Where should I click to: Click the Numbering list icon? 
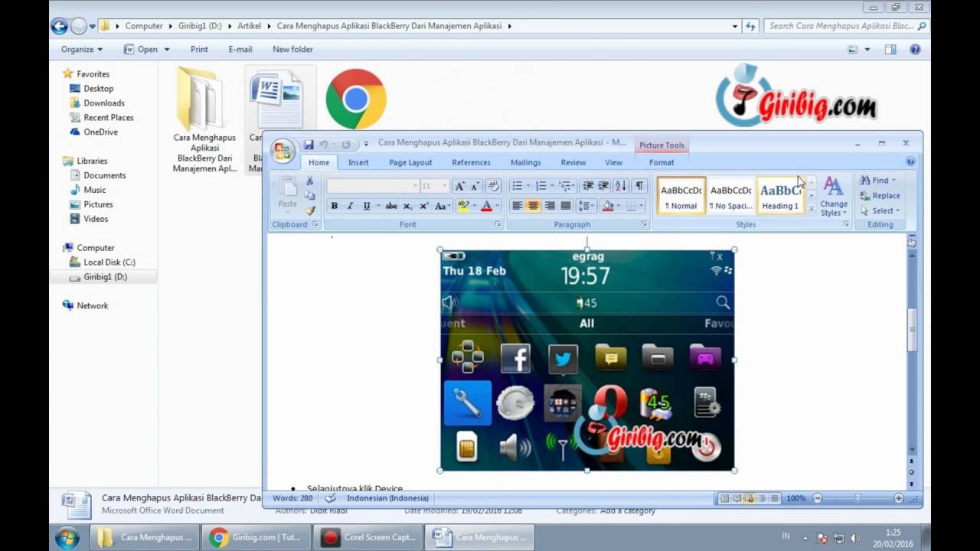coord(541,186)
